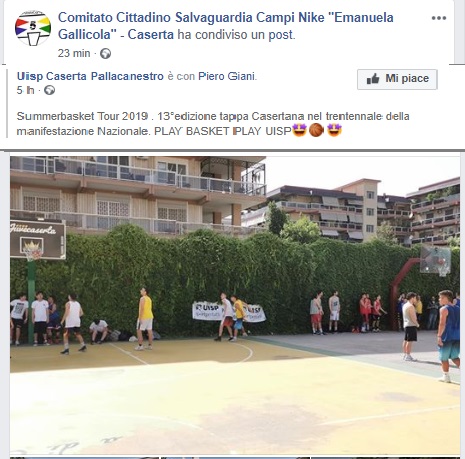Image resolution: width=465 pixels, height=459 pixels.
Task: Click the Summerbasket Tour 2019 post text
Action: click(x=213, y=124)
